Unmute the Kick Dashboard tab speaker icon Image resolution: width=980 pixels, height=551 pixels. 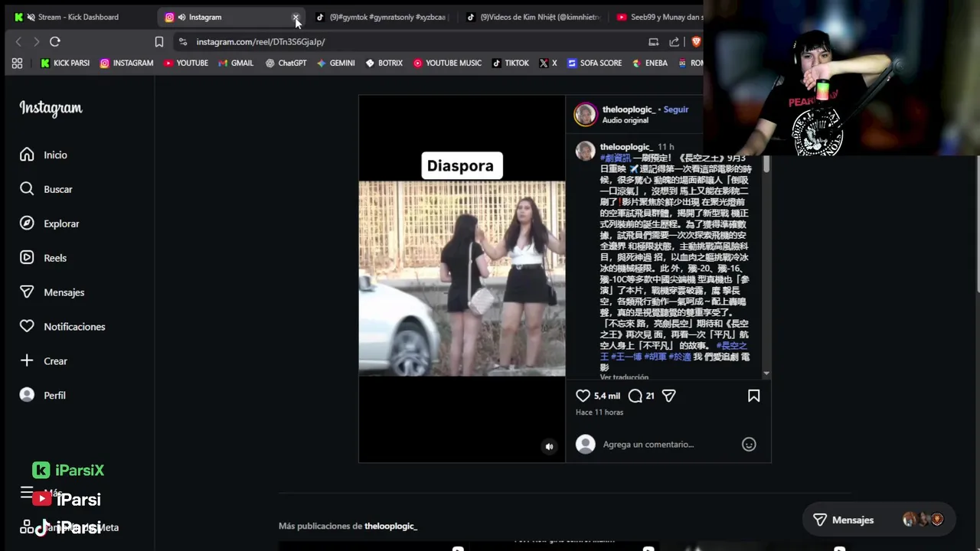pos(30,17)
